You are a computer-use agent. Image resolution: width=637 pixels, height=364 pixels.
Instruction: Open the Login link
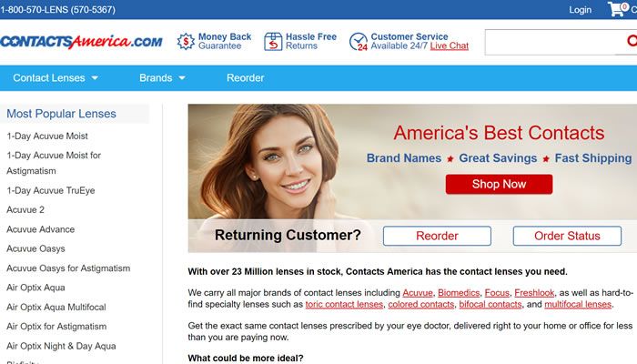pos(580,10)
